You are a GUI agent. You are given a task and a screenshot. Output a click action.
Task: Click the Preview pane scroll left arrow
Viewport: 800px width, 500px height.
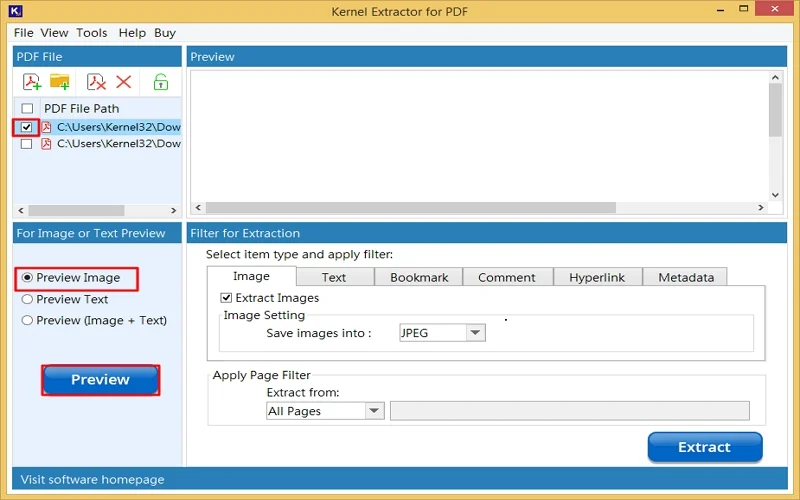click(x=198, y=208)
